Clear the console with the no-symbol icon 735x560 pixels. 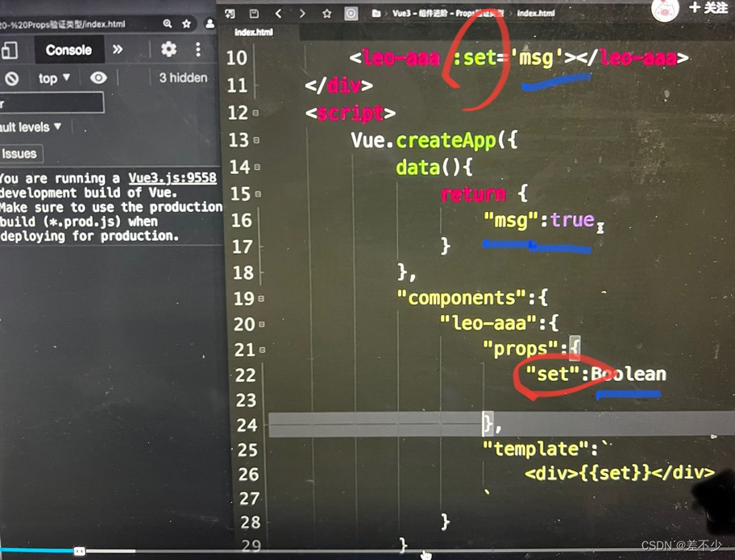tap(10, 78)
